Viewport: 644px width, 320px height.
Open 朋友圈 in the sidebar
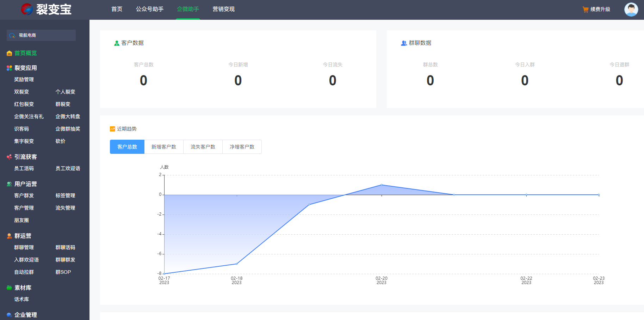coord(21,221)
